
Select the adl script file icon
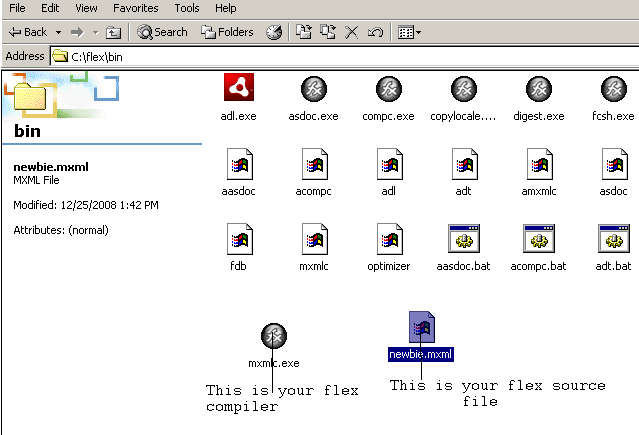tap(390, 164)
